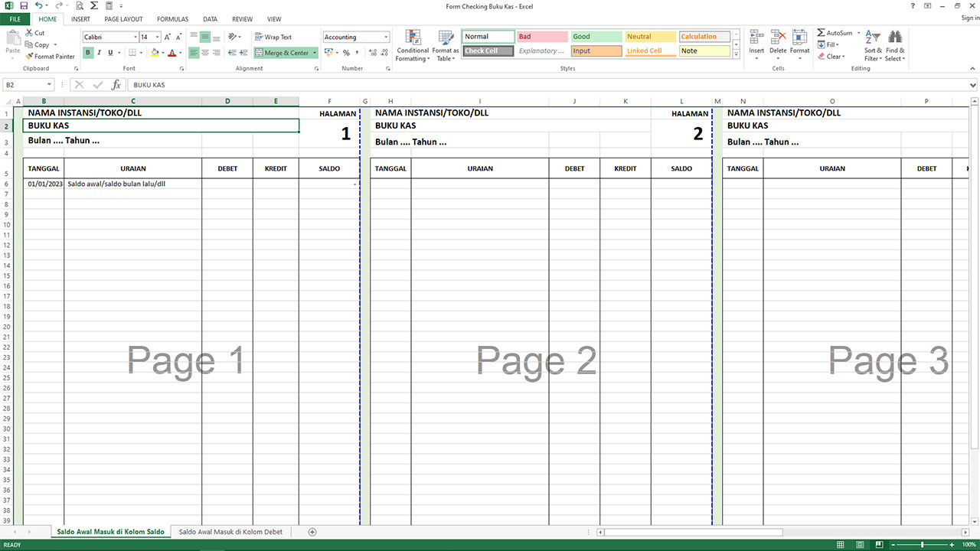
Task: Increase decimal places
Action: point(372,53)
